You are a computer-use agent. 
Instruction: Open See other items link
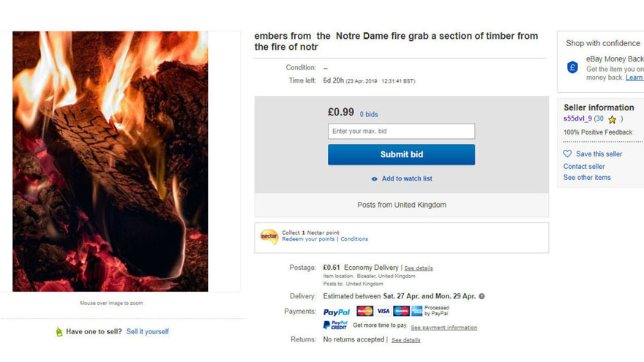587,178
